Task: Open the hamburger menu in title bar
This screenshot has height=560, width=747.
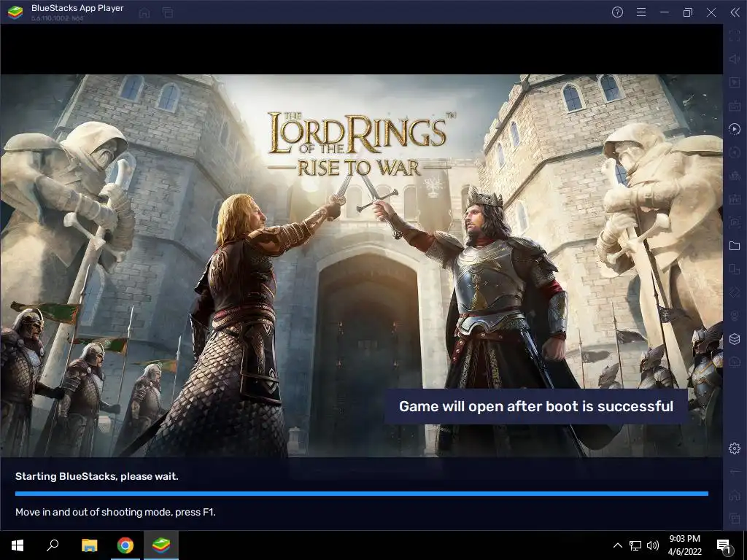Action: (x=641, y=12)
